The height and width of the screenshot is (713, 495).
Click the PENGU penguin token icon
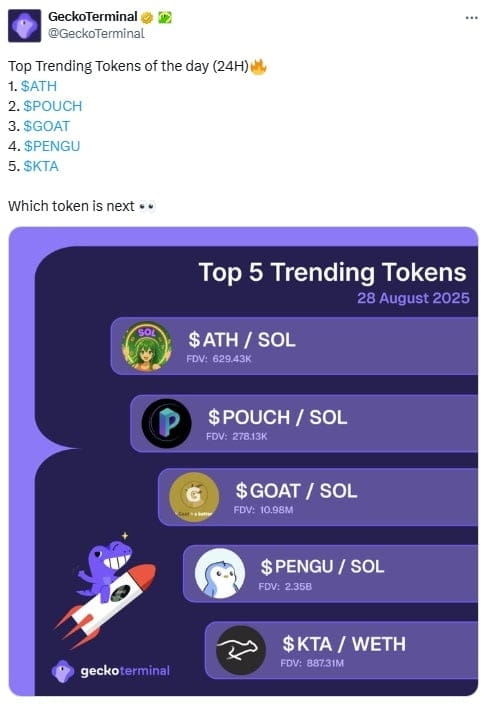tap(220, 573)
